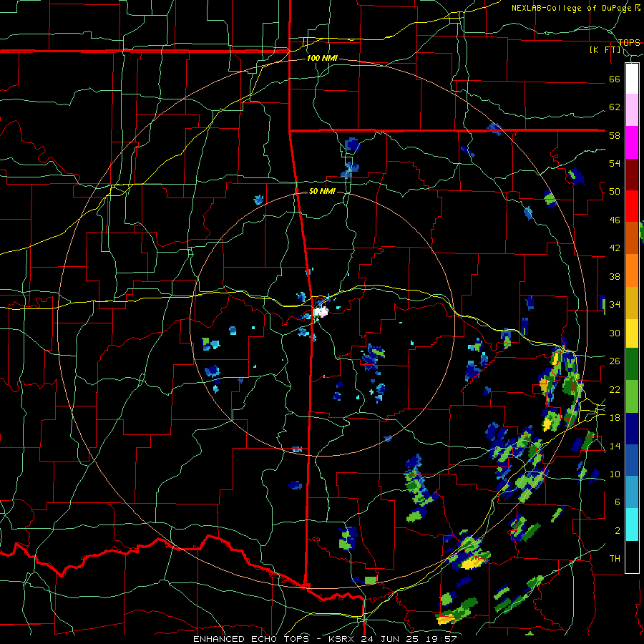Click the bright yellow legend swatch

[x=632, y=333]
